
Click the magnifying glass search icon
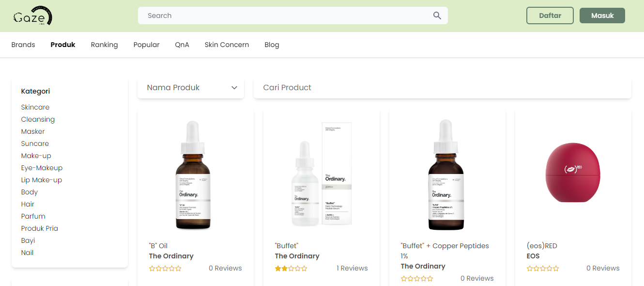coord(437,16)
